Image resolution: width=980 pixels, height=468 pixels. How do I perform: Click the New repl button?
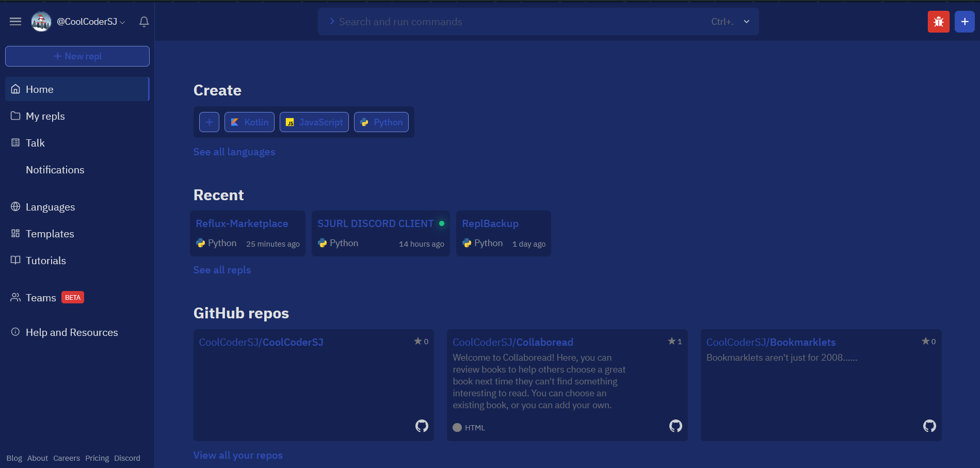pyautogui.click(x=77, y=56)
